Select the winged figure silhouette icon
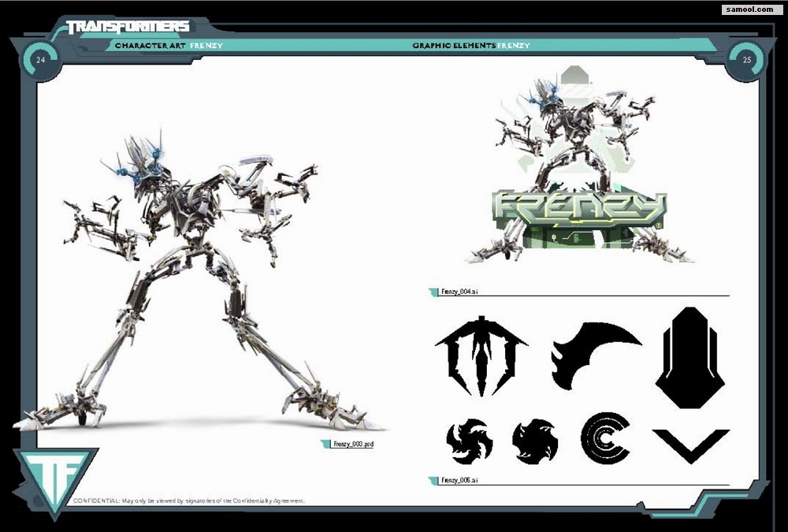Image resolution: width=788 pixels, height=532 pixels. (x=481, y=355)
